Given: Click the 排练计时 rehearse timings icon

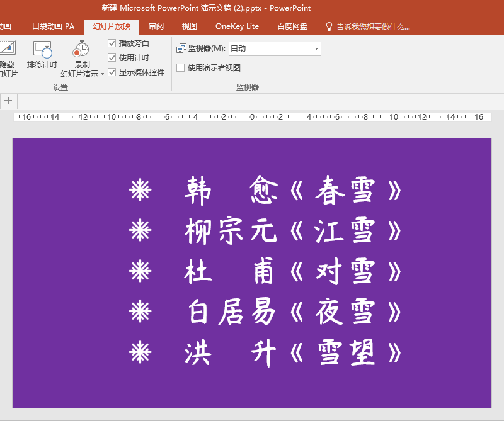Looking at the screenshot, I should click(42, 49).
